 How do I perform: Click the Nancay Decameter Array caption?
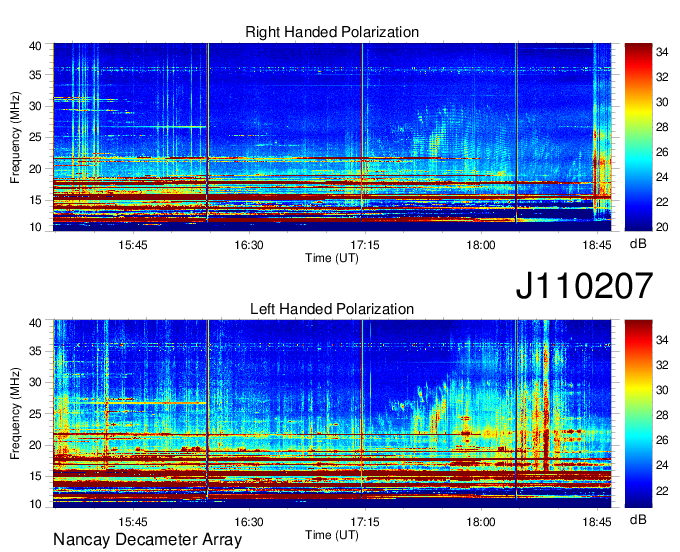[x=147, y=540]
